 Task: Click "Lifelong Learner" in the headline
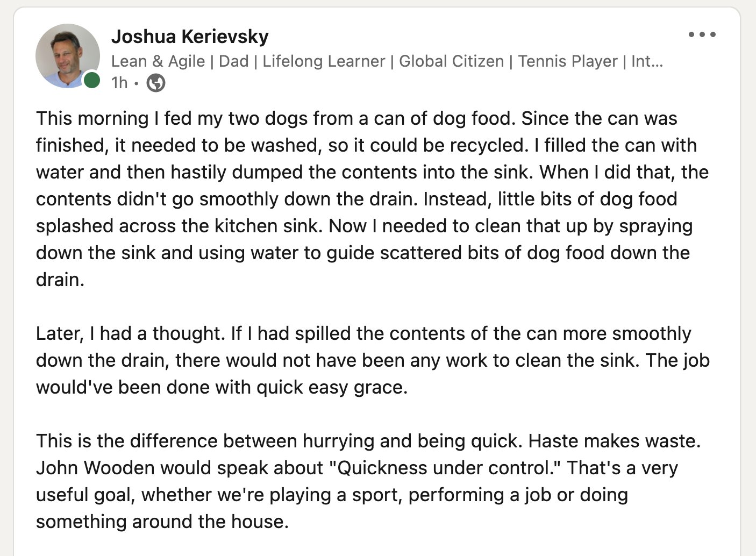(324, 61)
